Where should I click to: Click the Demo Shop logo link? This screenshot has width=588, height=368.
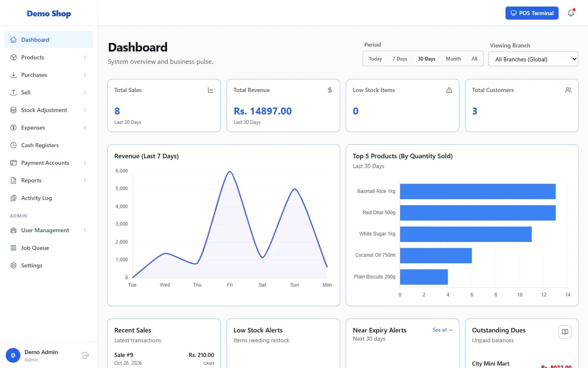(49, 13)
